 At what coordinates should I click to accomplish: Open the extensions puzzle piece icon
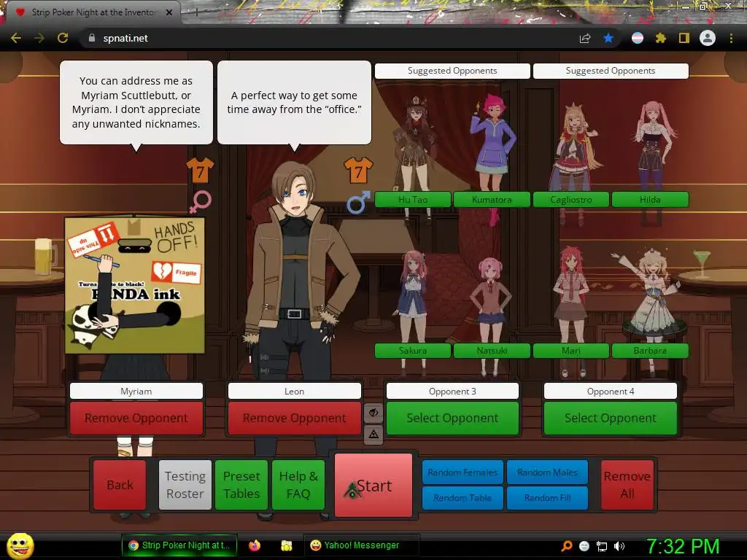point(660,38)
